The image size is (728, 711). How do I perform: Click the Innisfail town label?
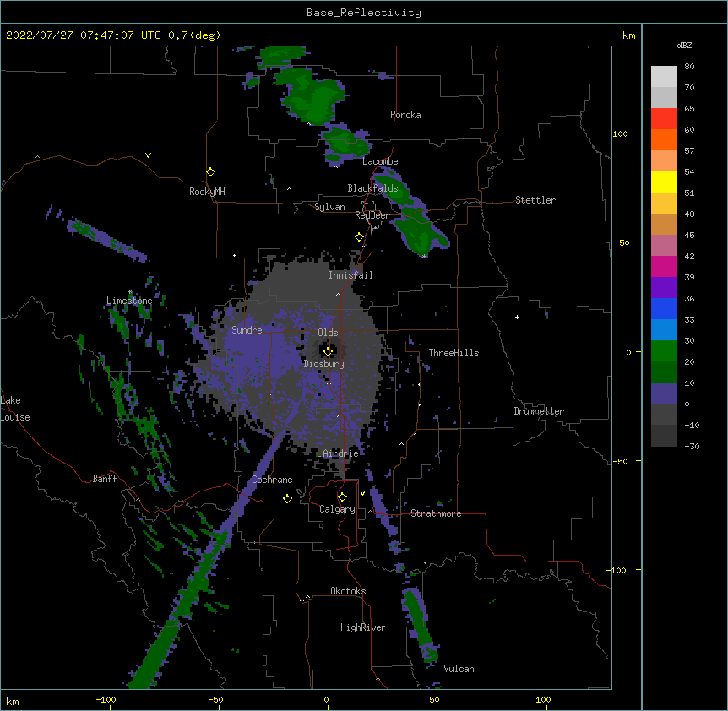click(x=350, y=275)
